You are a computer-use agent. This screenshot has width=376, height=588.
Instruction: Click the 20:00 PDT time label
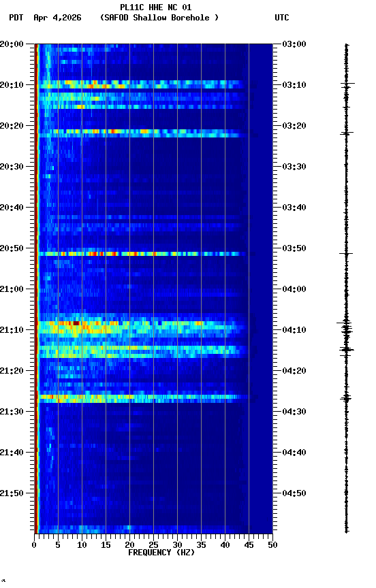(12, 44)
